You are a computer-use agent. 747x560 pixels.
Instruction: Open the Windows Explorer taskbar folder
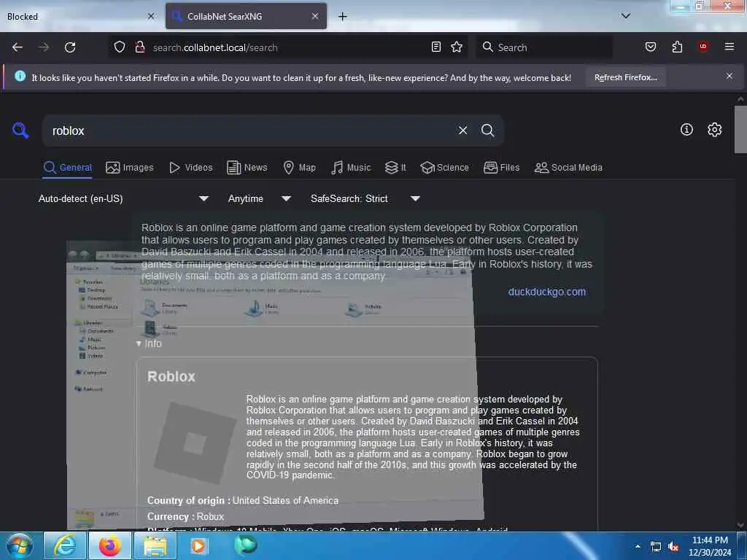click(x=155, y=545)
